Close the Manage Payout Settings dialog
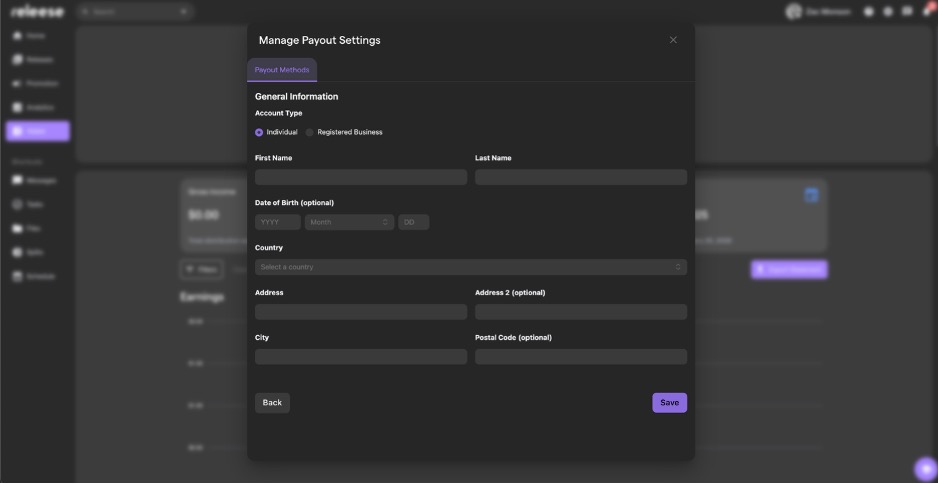The height and width of the screenshot is (484, 938). [x=673, y=40]
